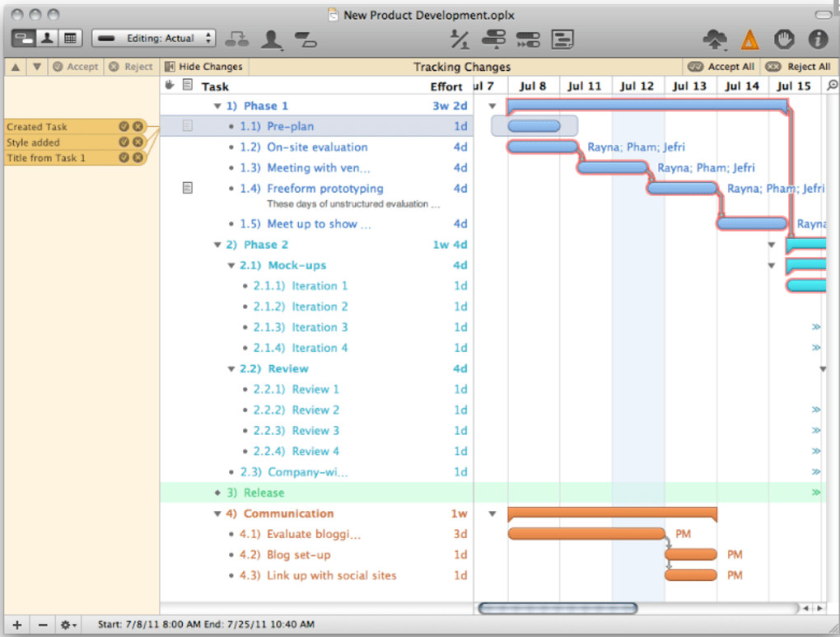Switch to Calendar view icon
840x637 pixels.
[70, 38]
